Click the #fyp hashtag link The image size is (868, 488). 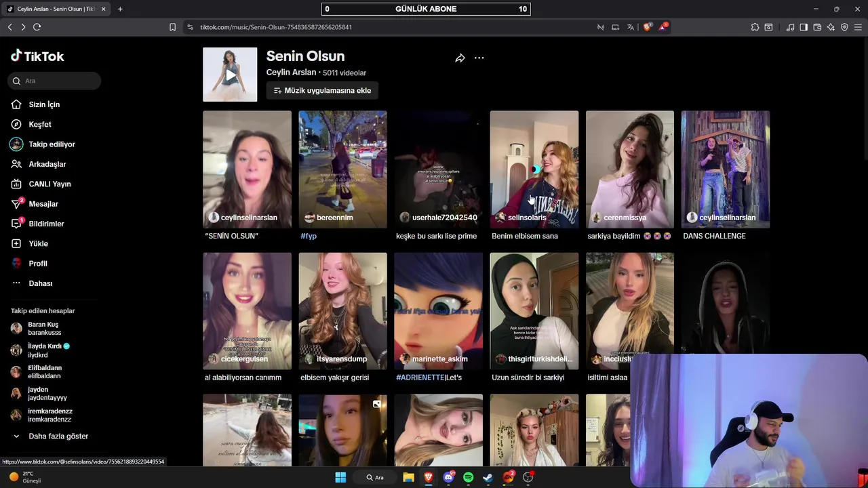pos(309,236)
